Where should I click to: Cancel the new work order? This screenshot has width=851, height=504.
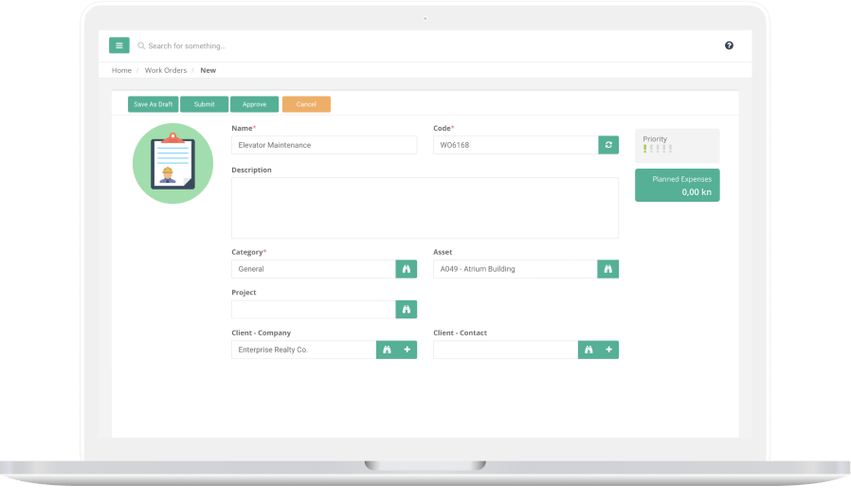(x=306, y=104)
